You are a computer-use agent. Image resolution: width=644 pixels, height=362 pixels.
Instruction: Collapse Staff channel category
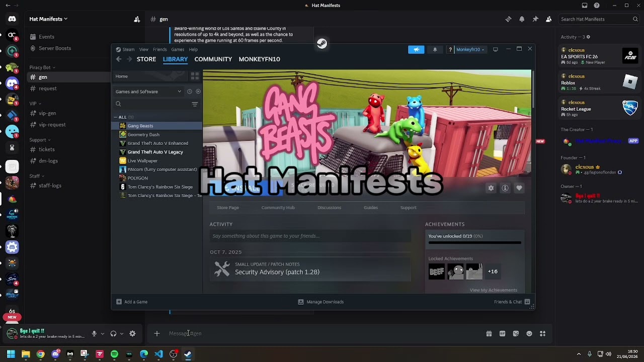37,176
